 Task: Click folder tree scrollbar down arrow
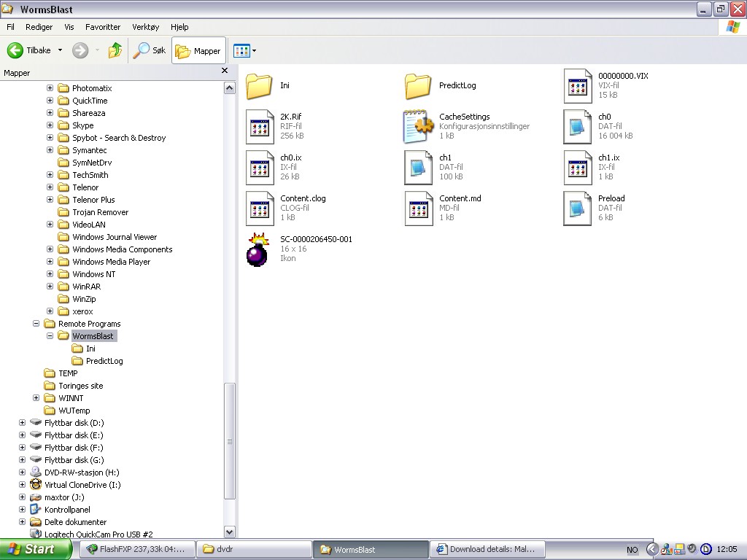pos(230,532)
